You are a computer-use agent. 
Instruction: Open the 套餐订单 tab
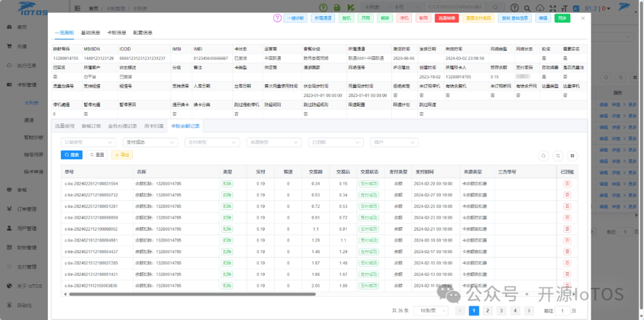tap(91, 126)
